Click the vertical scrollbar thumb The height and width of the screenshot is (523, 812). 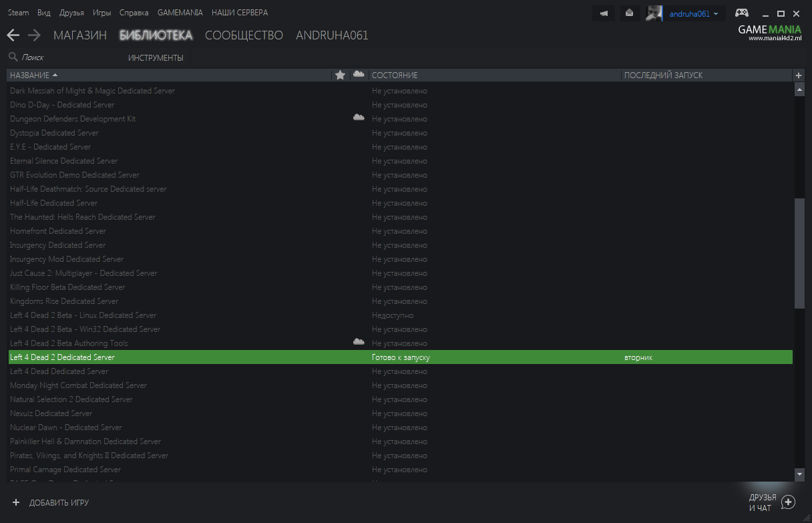tap(799, 254)
